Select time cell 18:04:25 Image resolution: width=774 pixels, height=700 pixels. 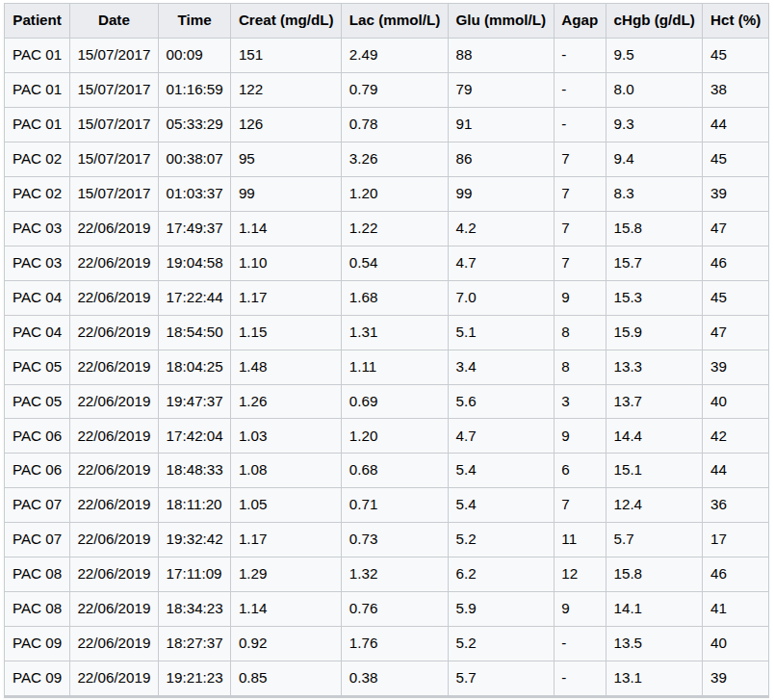click(x=194, y=367)
